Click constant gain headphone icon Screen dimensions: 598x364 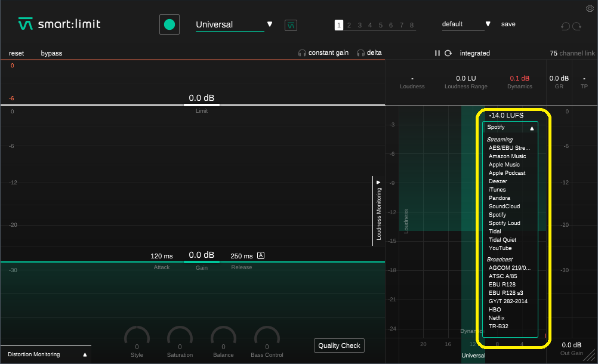[x=302, y=53]
